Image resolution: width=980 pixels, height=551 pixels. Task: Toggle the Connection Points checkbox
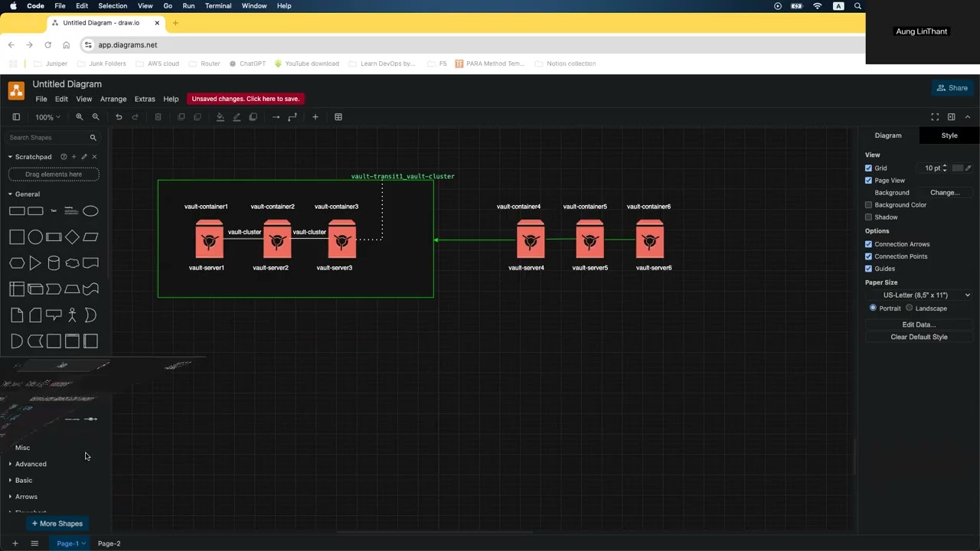pyautogui.click(x=868, y=256)
